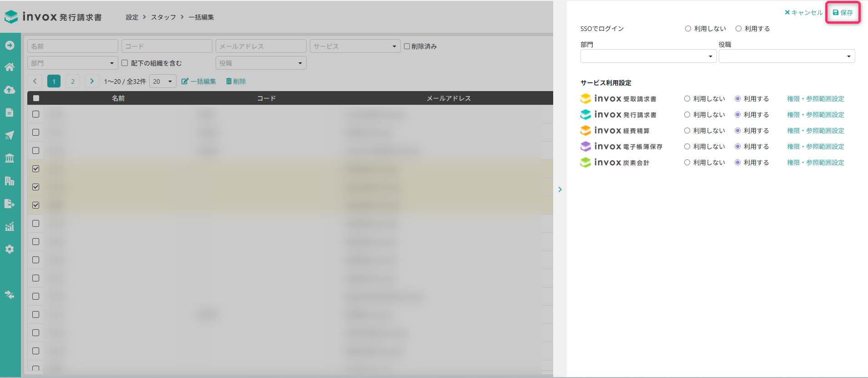Click the invox 炭素会計 service logo
868x378 pixels.
point(615,163)
